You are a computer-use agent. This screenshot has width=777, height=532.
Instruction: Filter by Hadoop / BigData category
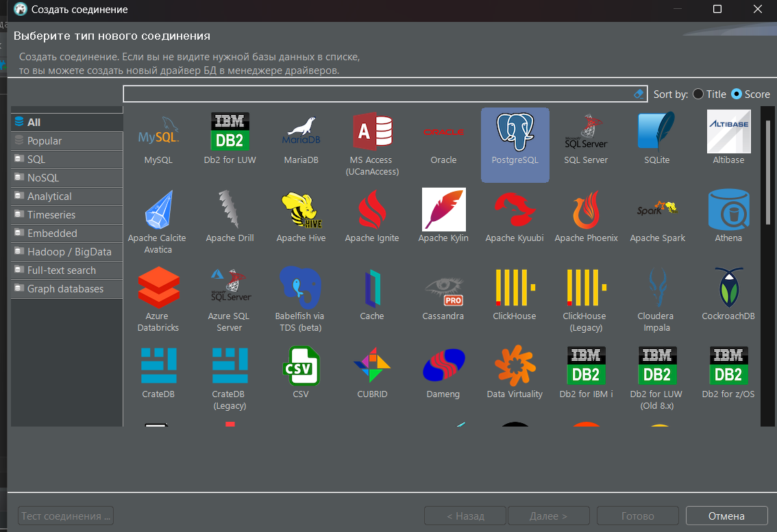pyautogui.click(x=67, y=252)
